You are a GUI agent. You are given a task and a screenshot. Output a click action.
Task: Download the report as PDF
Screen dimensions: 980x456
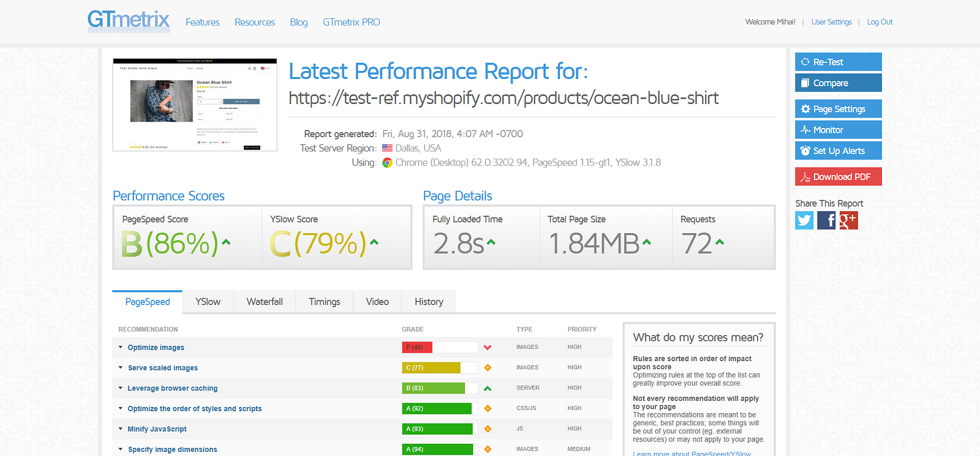838,177
